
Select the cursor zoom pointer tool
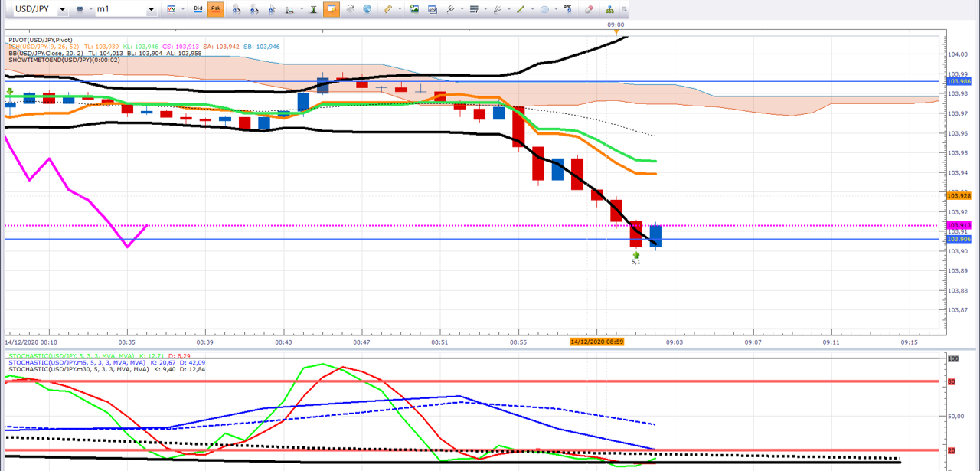pos(272,9)
